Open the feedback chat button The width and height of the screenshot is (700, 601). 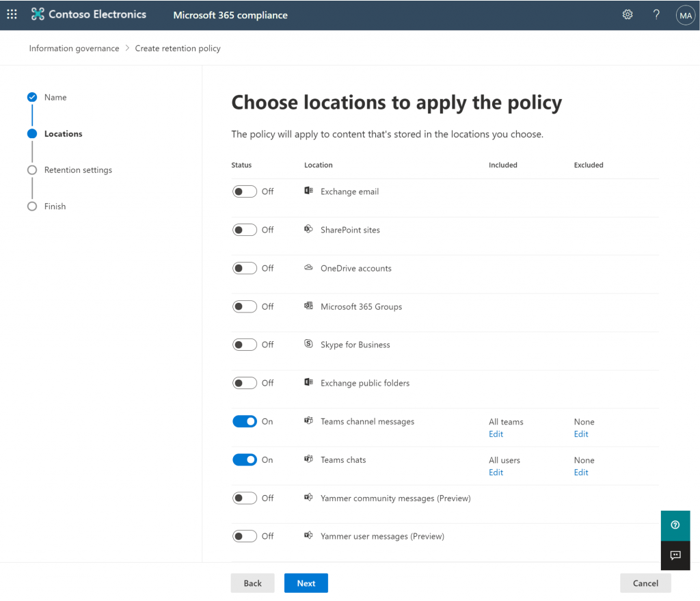pos(675,555)
